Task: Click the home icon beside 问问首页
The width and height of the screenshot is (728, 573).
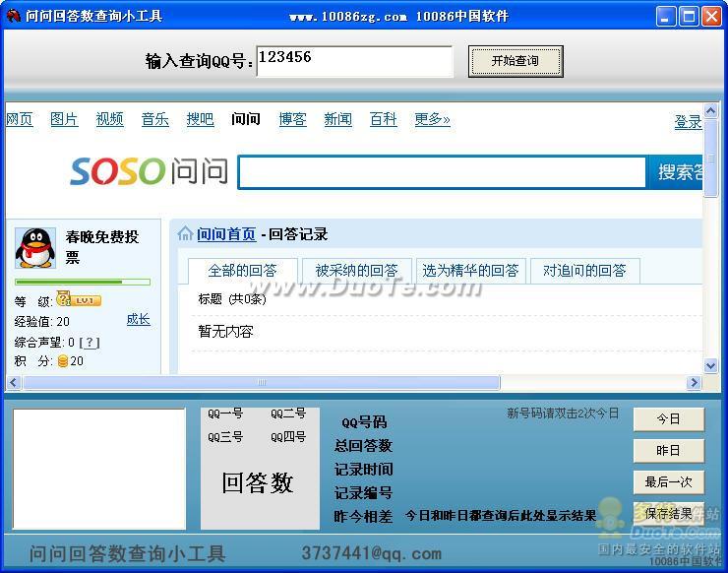Action: [x=185, y=233]
